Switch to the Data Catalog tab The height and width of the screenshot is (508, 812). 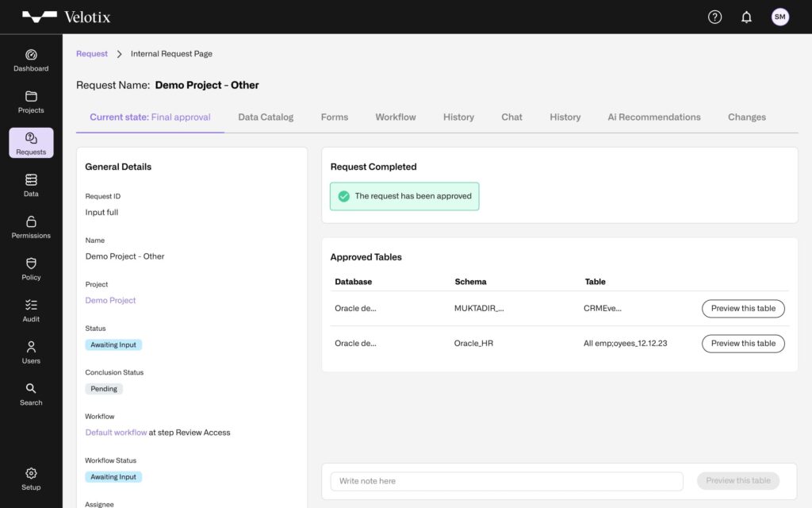click(266, 117)
